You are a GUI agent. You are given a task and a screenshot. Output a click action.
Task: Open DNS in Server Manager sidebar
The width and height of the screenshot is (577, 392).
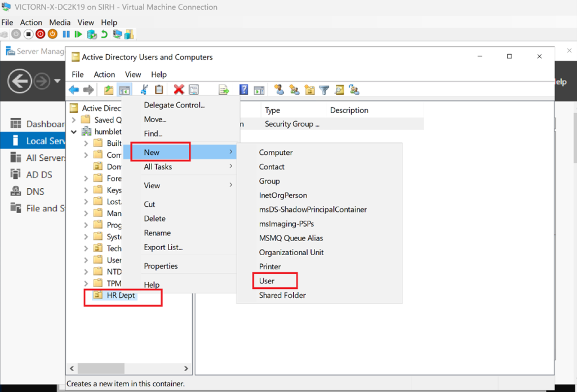[x=27, y=191]
